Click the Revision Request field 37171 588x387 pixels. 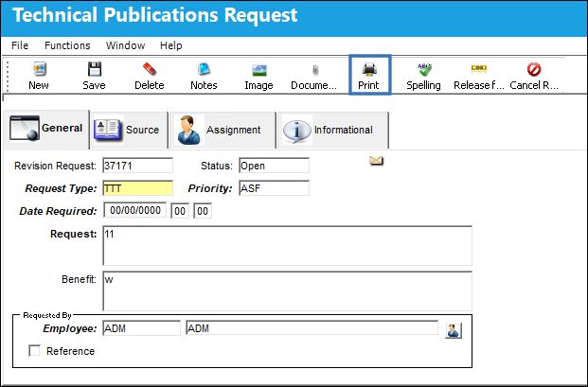[x=138, y=166]
